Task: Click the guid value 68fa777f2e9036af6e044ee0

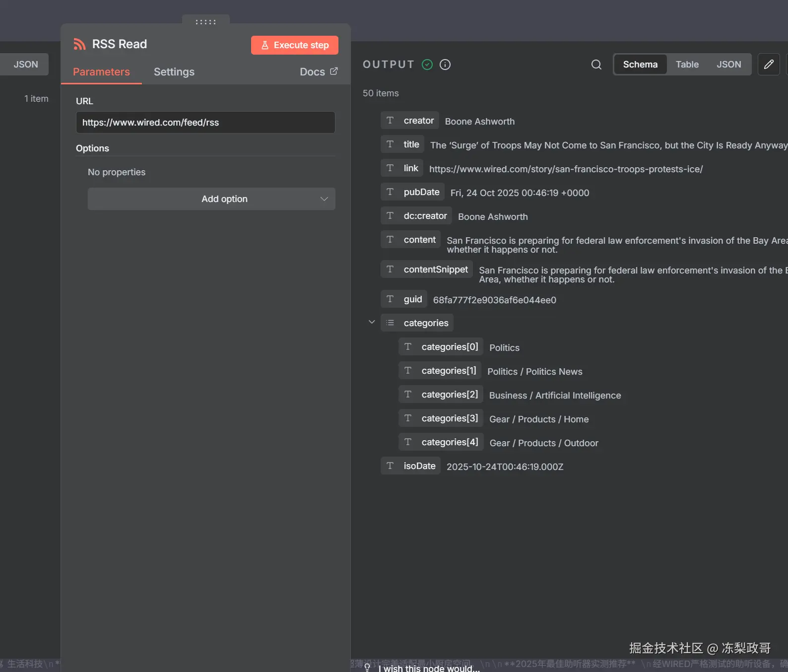Action: (495, 300)
